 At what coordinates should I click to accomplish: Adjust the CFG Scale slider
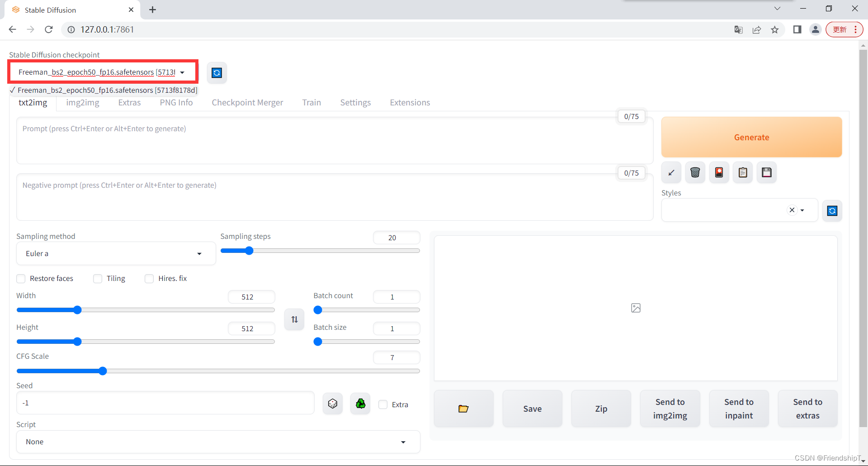pos(218,371)
